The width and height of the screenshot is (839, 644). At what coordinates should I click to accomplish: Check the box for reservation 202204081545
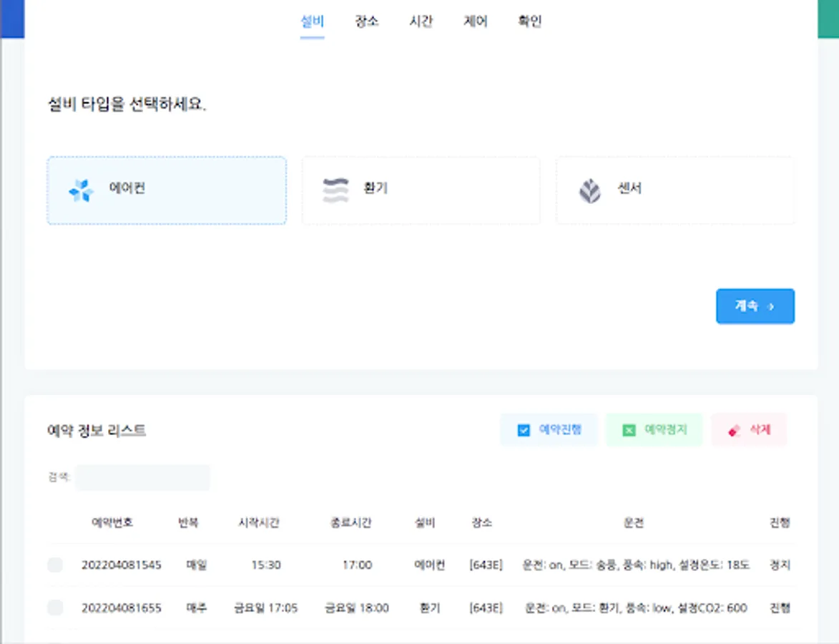55,565
